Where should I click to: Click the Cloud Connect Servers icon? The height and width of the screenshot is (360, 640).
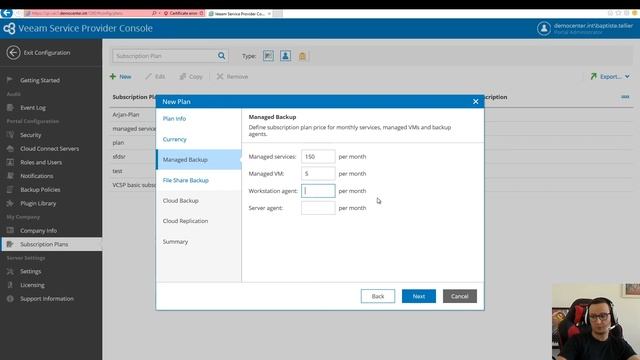point(10,149)
